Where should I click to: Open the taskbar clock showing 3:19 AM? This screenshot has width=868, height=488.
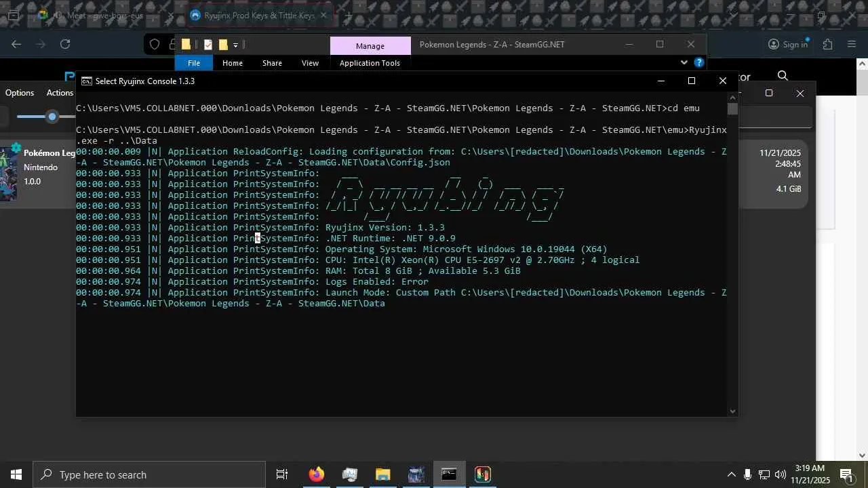click(x=810, y=474)
